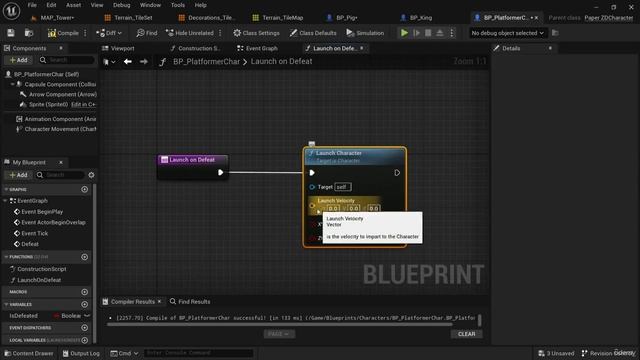Open the Debug menu
The height and width of the screenshot is (360, 640).
(122, 5)
